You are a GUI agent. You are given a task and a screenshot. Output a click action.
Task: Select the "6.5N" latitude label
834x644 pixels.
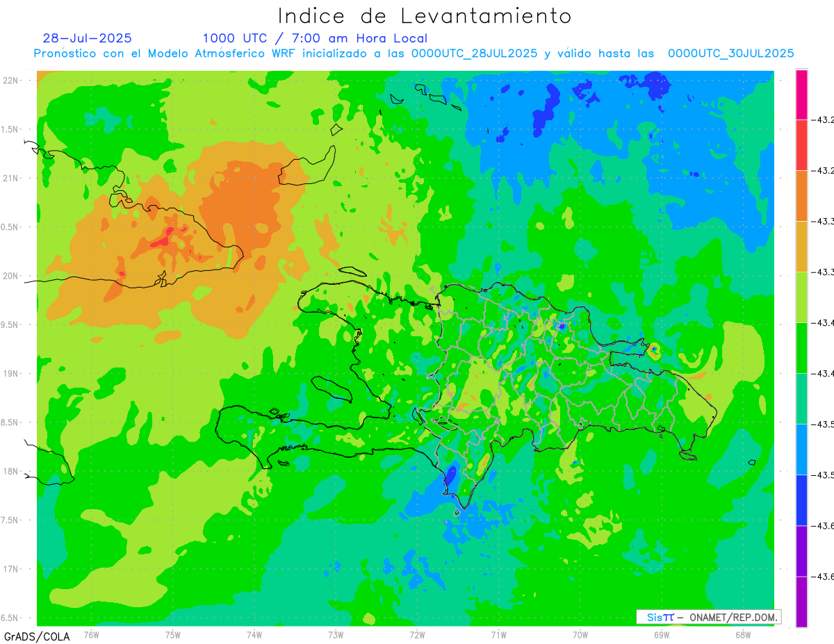[x=10, y=618]
